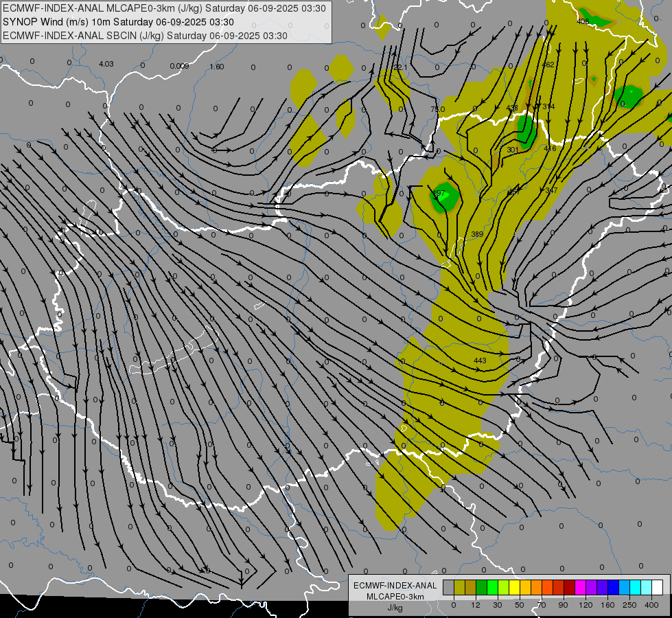Click the legend tick label 12

pyautogui.click(x=476, y=605)
